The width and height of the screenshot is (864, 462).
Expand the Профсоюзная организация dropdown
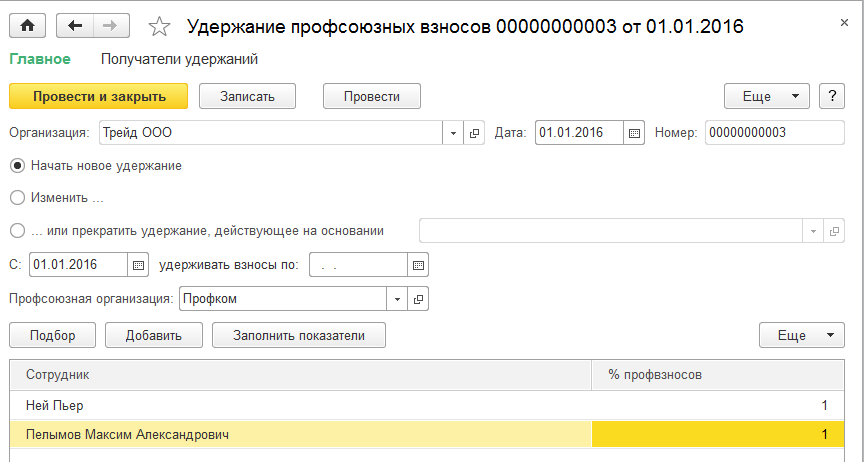click(396, 299)
